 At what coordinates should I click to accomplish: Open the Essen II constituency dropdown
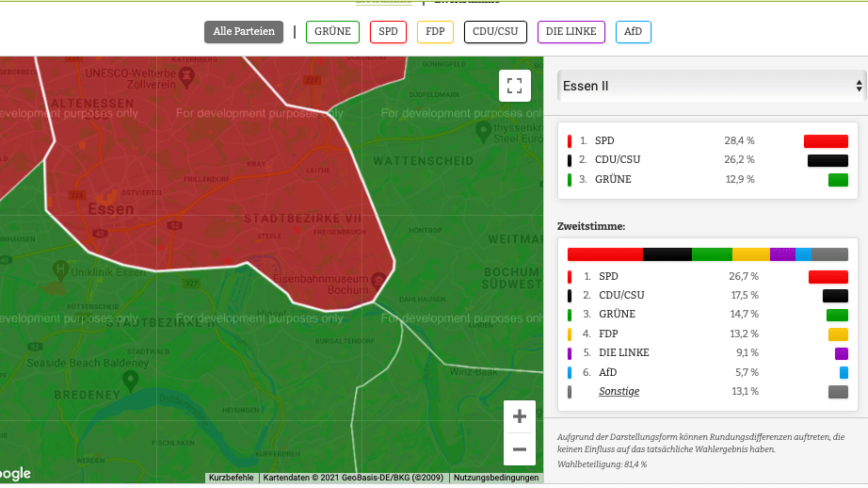pos(712,87)
